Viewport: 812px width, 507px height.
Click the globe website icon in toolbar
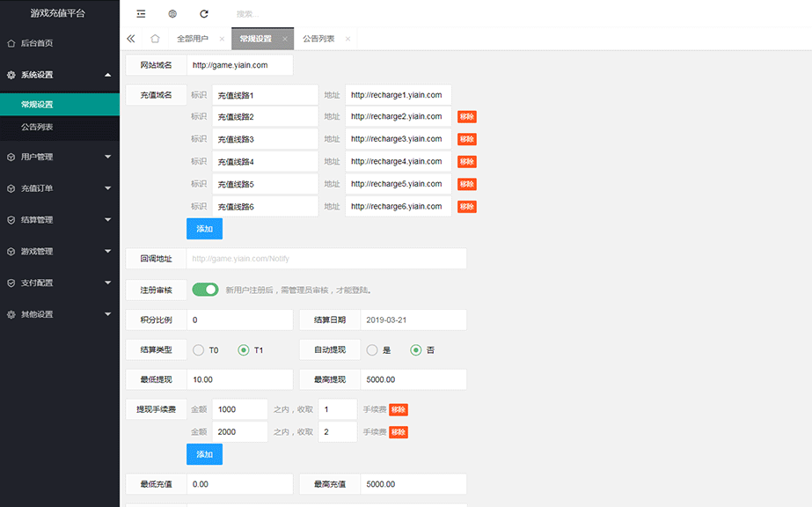click(172, 14)
